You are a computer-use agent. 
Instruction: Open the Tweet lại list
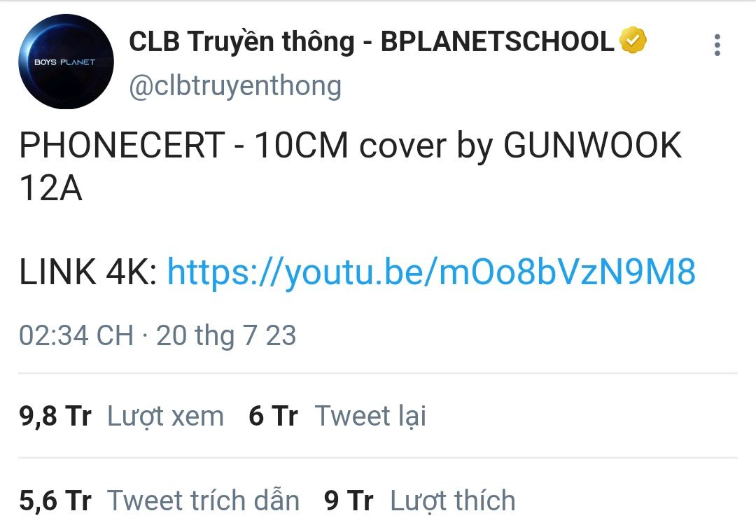pyautogui.click(x=370, y=416)
